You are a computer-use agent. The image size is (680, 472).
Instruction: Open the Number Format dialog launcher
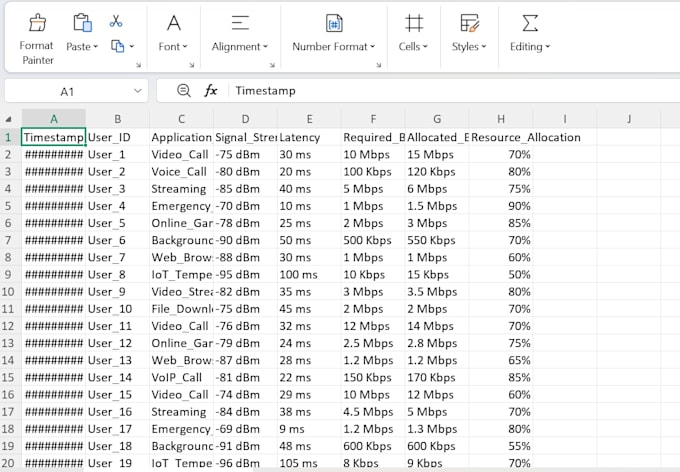[x=378, y=65]
